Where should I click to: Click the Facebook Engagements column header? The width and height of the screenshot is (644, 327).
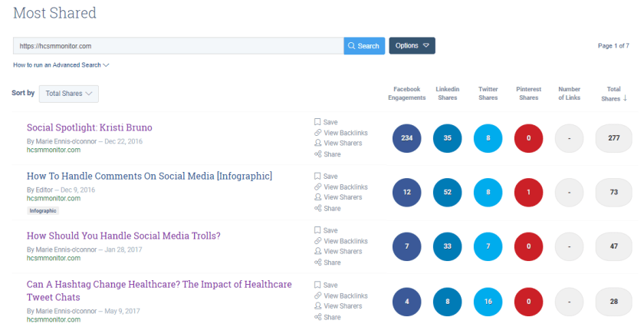[406, 94]
